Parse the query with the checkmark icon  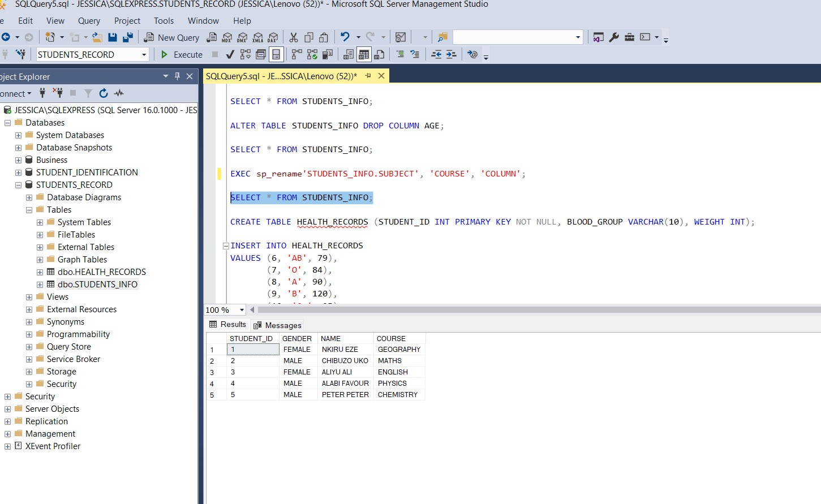click(229, 54)
